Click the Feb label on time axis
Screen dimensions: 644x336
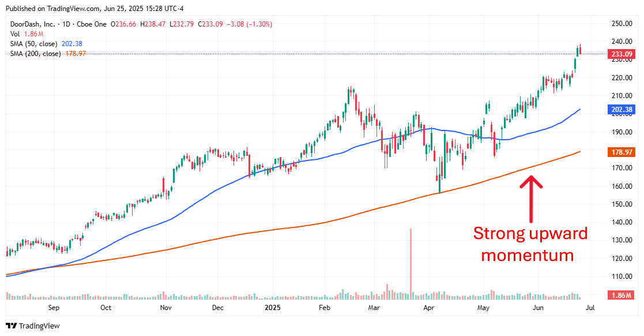point(325,308)
